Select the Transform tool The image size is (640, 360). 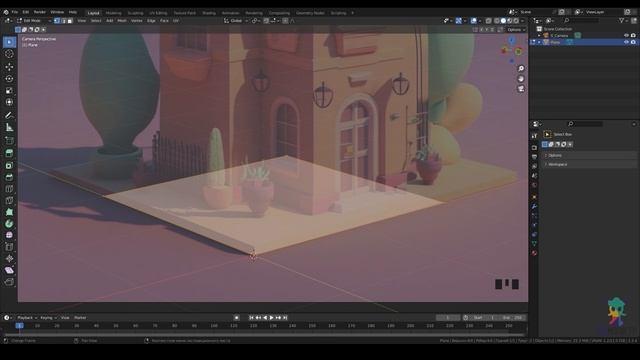pyautogui.click(x=9, y=102)
